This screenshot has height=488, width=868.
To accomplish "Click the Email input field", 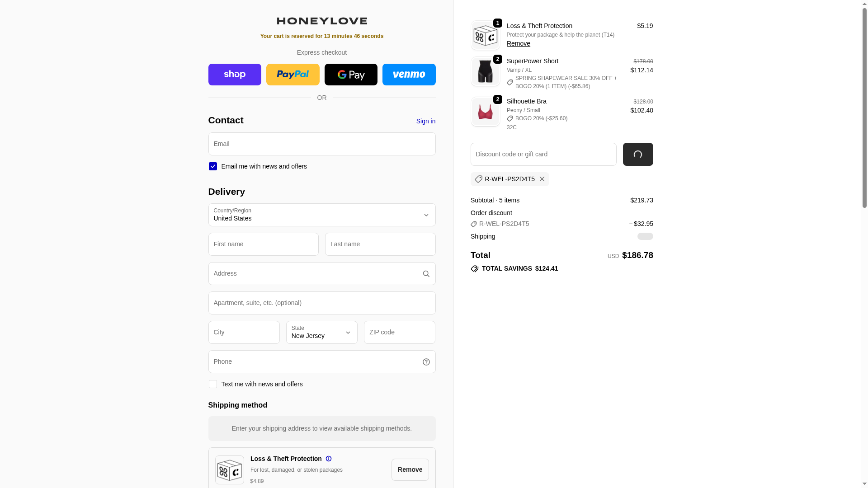I will click(x=322, y=144).
